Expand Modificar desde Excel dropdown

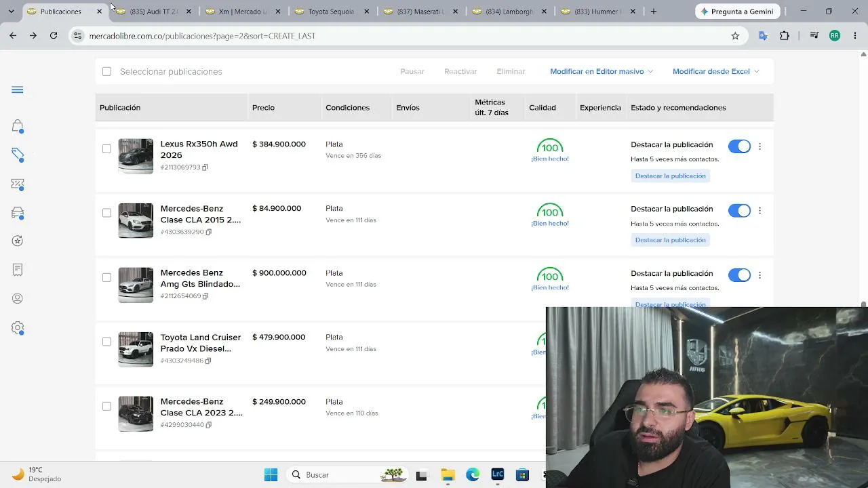point(716,71)
